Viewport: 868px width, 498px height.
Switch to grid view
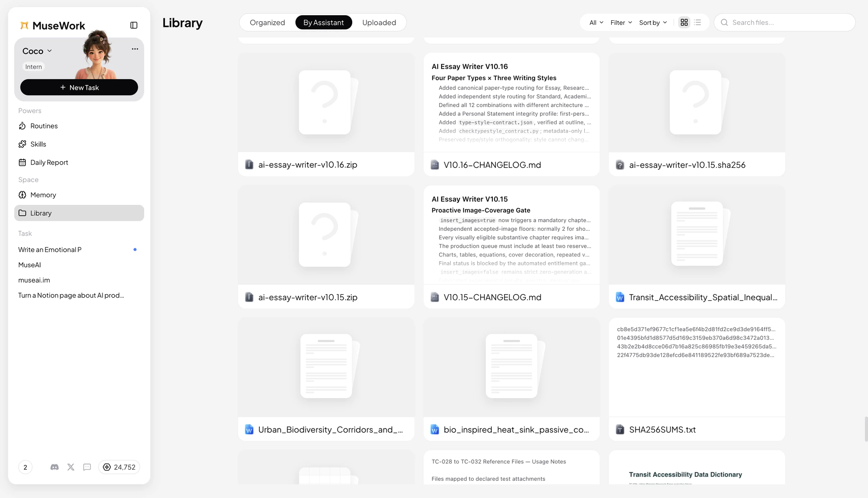pos(684,22)
